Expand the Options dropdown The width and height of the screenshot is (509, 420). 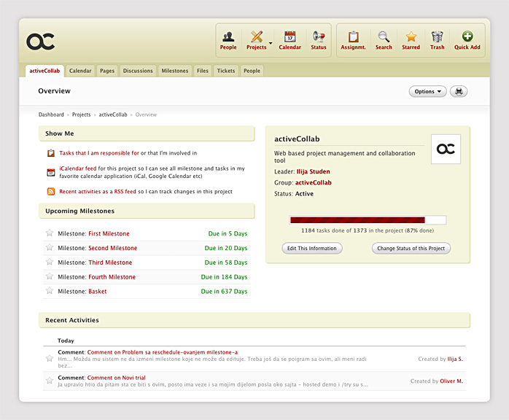tap(427, 92)
